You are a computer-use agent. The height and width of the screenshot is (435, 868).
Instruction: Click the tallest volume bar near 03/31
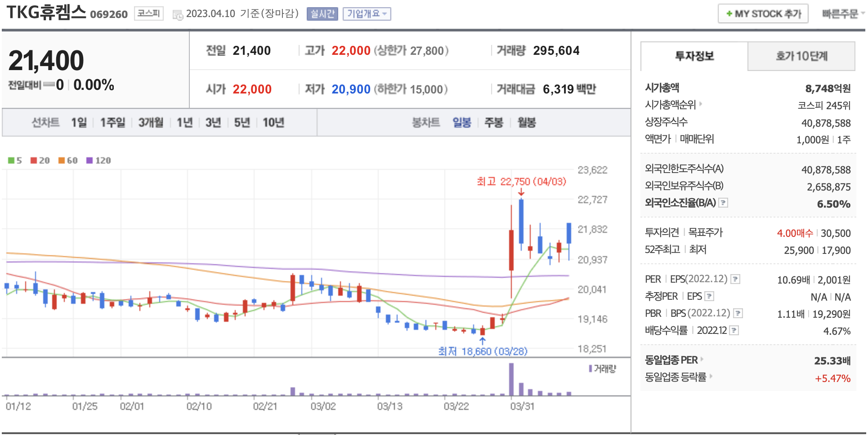pos(511,379)
